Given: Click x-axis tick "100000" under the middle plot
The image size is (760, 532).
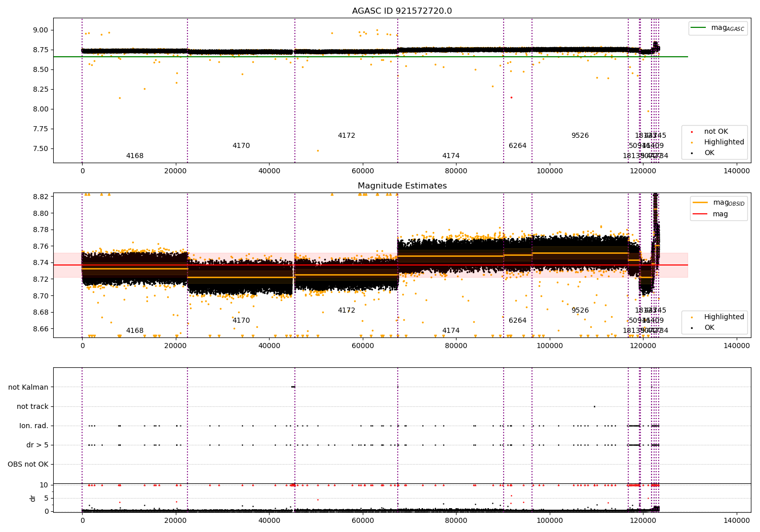Looking at the screenshot, I should point(550,346).
